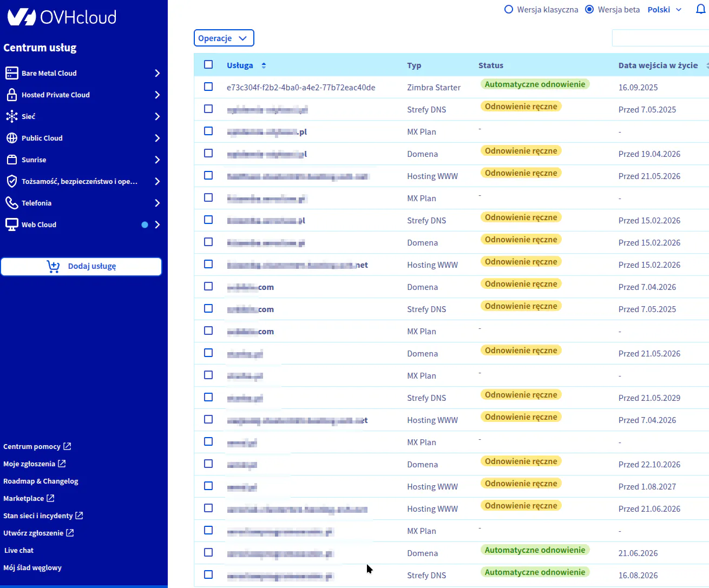Open the notifications bell

point(700,10)
